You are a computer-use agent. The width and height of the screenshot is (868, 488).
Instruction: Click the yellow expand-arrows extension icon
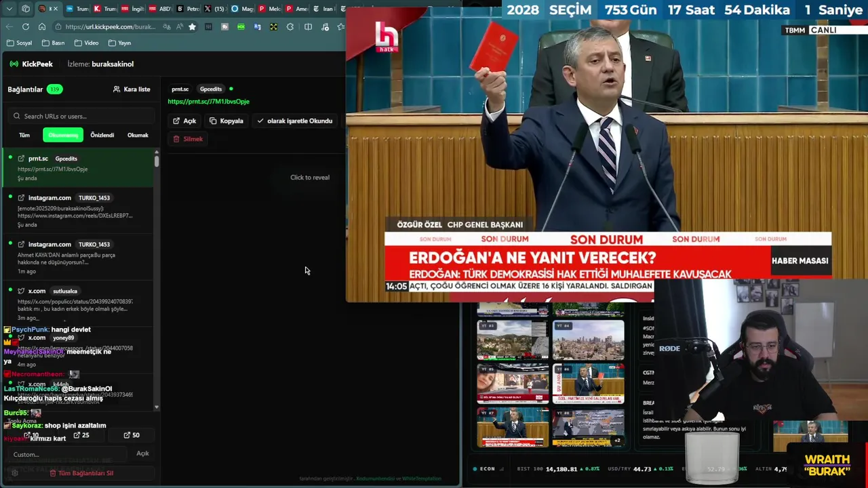[273, 26]
